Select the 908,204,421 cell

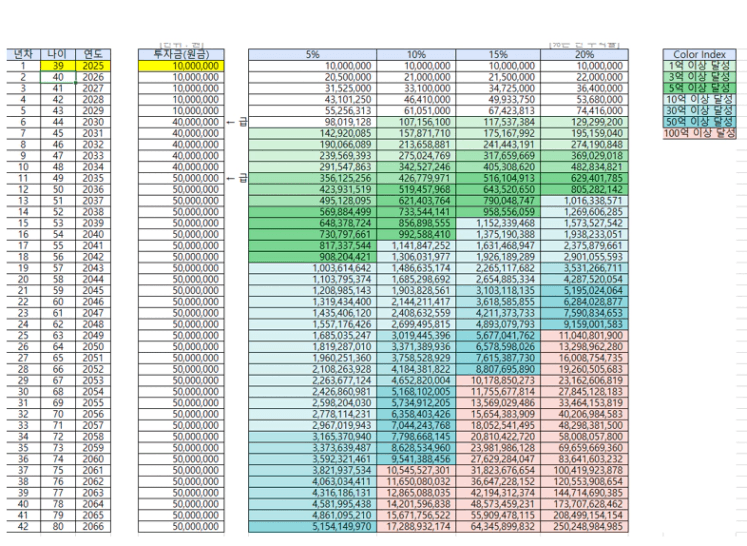[312, 257]
